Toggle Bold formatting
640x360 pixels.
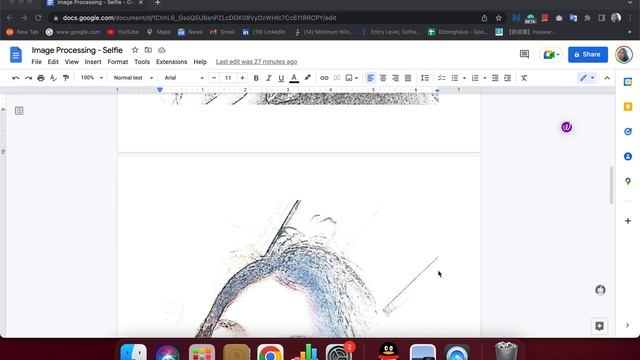tap(256, 78)
